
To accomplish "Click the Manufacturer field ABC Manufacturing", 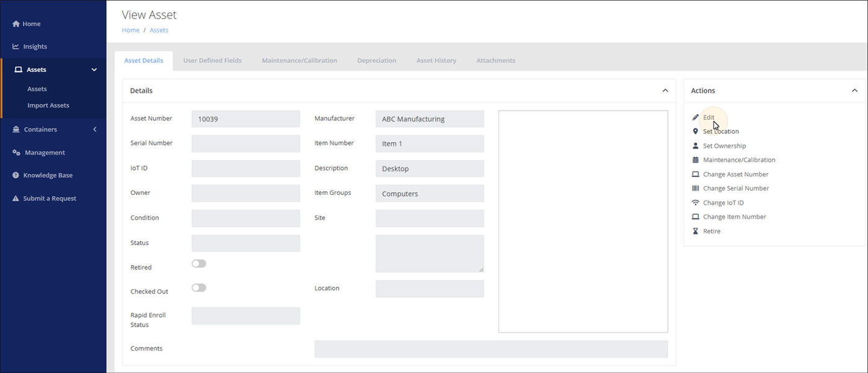I will tap(430, 119).
